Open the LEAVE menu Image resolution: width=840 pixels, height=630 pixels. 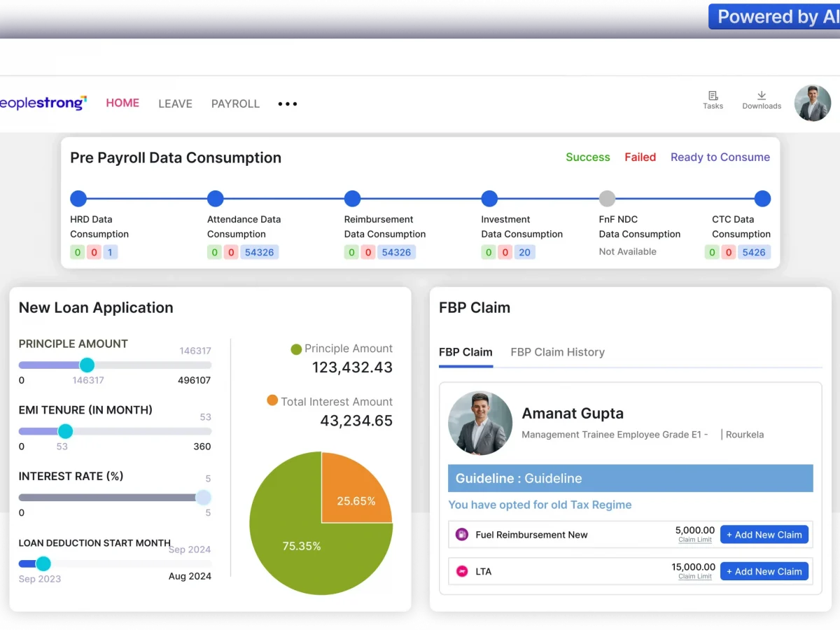(x=175, y=104)
